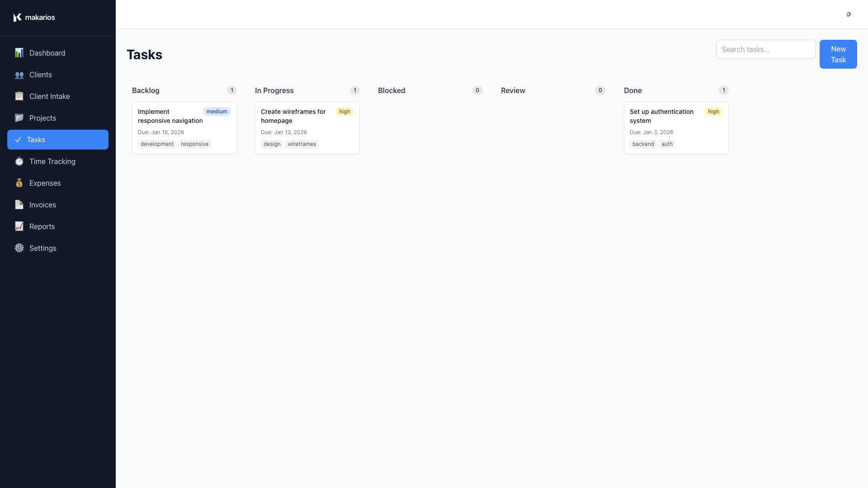This screenshot has width=868, height=488.
Task: Select the Dashboard icon in the sidebar
Action: [19, 53]
